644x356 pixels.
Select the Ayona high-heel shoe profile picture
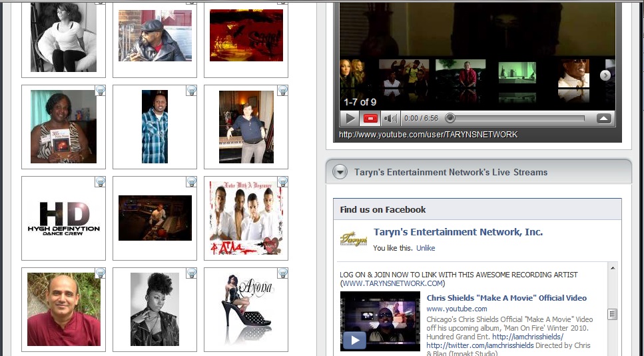point(246,309)
